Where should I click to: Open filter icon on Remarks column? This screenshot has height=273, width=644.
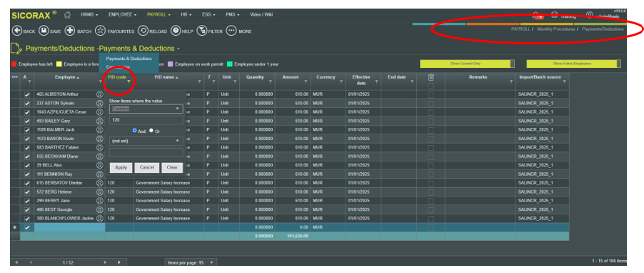[x=511, y=82]
